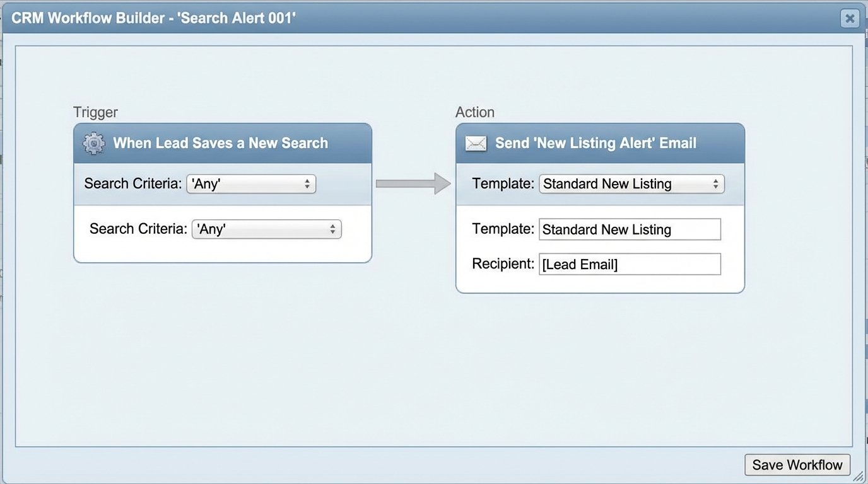Click the gear icon on the trigger card
The width and height of the screenshot is (868, 484).
coord(93,143)
